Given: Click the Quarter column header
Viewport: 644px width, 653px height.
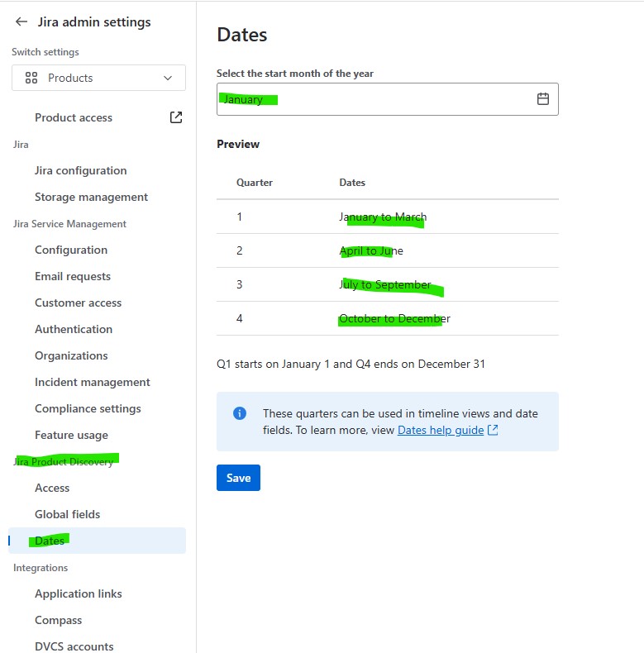Looking at the screenshot, I should click(255, 183).
